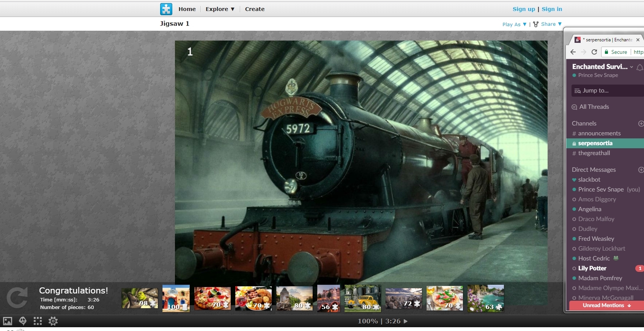Image resolution: width=644 pixels, height=331 pixels.
Task: Click the Prince Sev Snape status under workspace name
Action: (x=595, y=75)
